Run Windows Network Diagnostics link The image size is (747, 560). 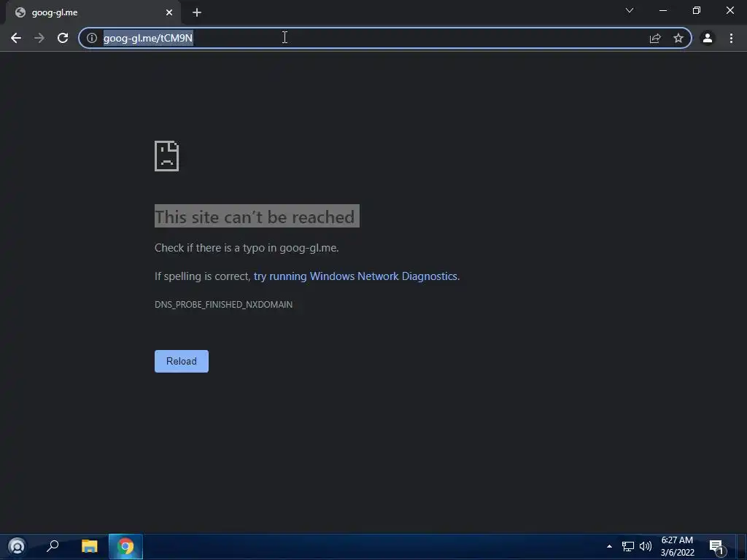[355, 276]
